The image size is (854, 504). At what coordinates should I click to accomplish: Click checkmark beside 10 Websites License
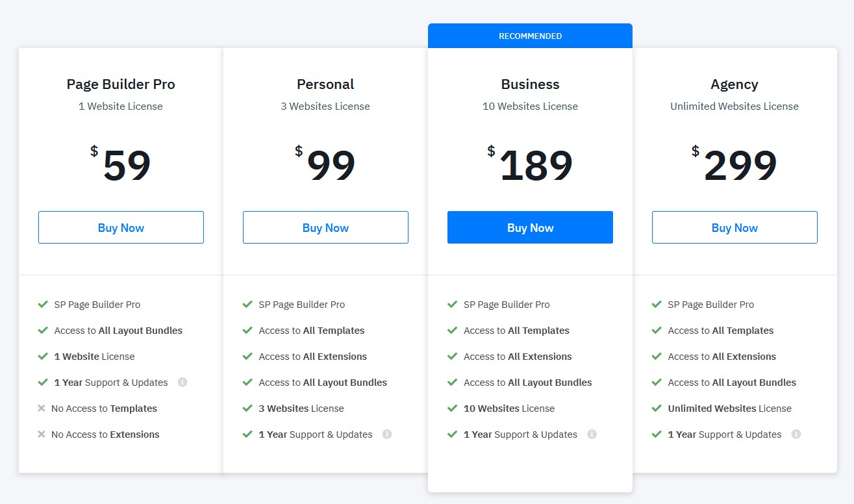(452, 409)
